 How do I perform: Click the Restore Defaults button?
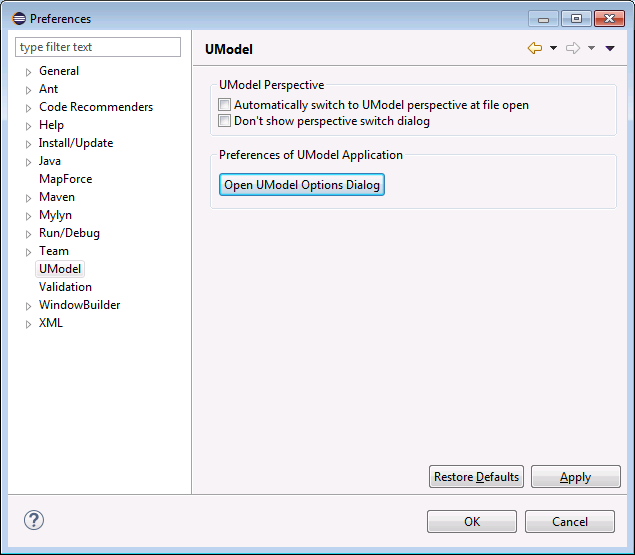pyautogui.click(x=476, y=476)
